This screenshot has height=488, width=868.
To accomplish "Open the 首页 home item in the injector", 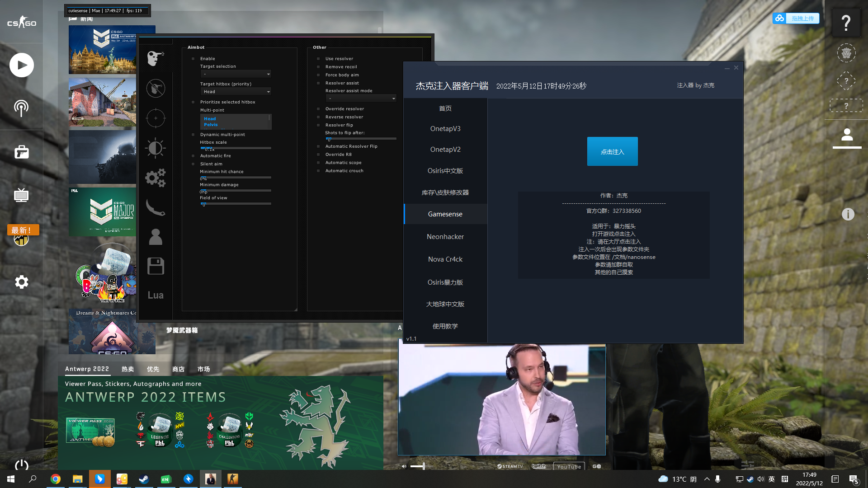I will click(x=445, y=108).
